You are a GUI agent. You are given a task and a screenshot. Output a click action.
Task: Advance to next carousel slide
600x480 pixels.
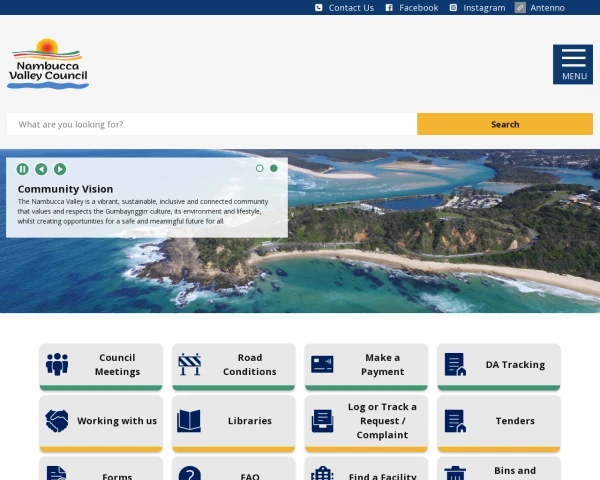[60, 169]
